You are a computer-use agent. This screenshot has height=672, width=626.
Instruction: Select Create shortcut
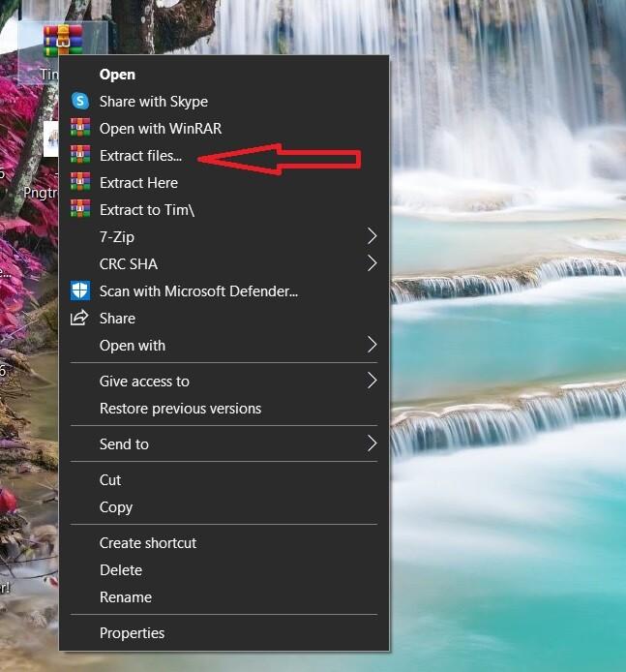[x=224, y=543]
